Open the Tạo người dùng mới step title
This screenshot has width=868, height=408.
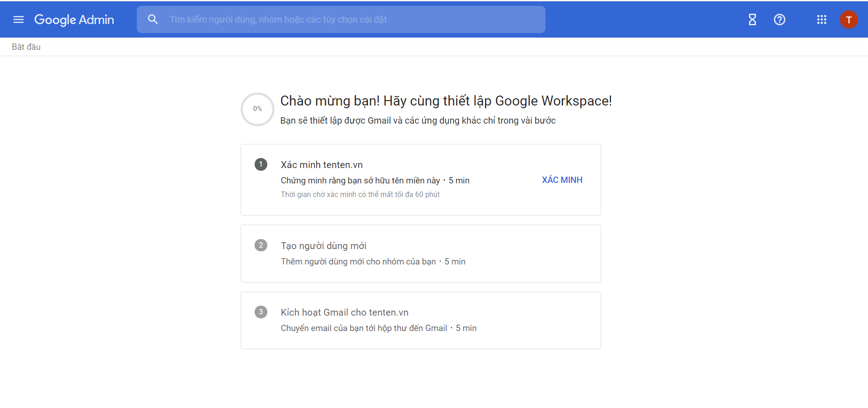pyautogui.click(x=323, y=246)
